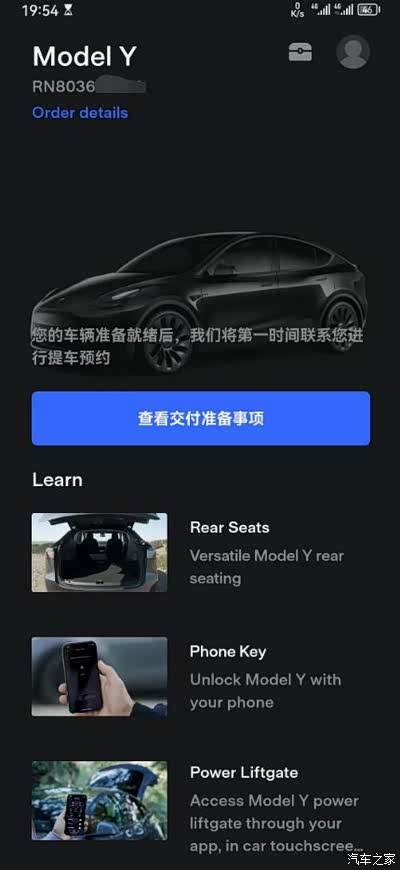Open the Rear Seats thumbnail image

[99, 552]
